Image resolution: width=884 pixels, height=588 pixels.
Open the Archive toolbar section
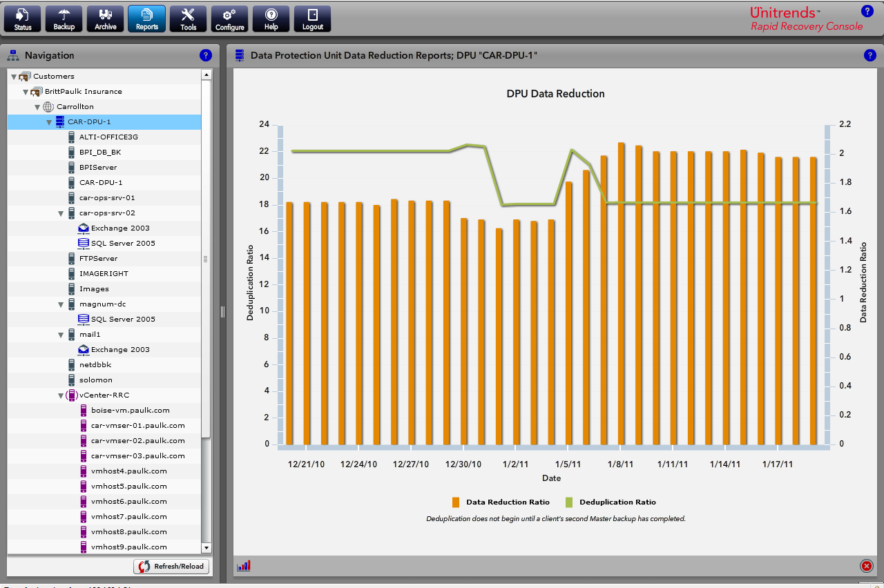[x=105, y=19]
